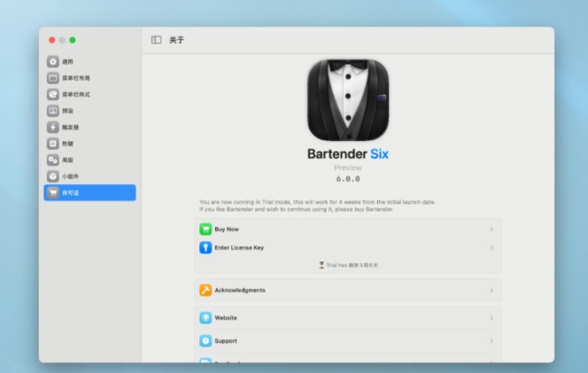Screen dimensions: 588x373
Task: Click the "Bartender Six" title text
Action: click(348, 154)
